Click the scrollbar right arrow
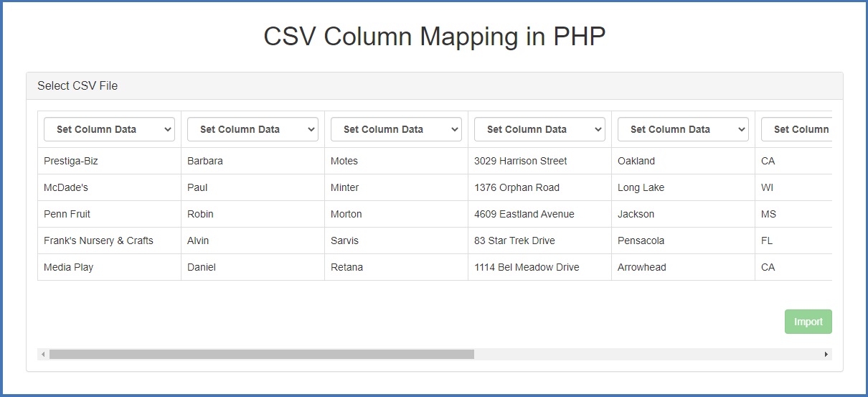The image size is (868, 397). pyautogui.click(x=826, y=354)
